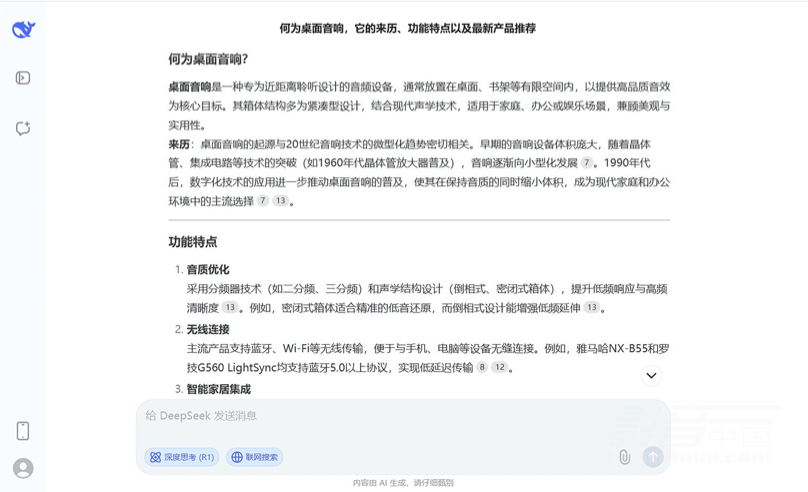
Task: Toggle the 联网搜索 web search option
Action: (x=255, y=457)
